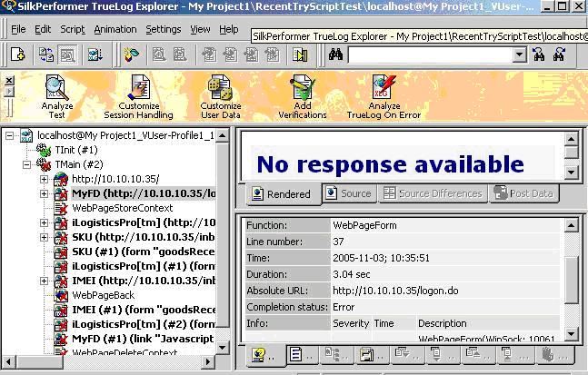Click the Function value WebPageForm

pos(364,225)
